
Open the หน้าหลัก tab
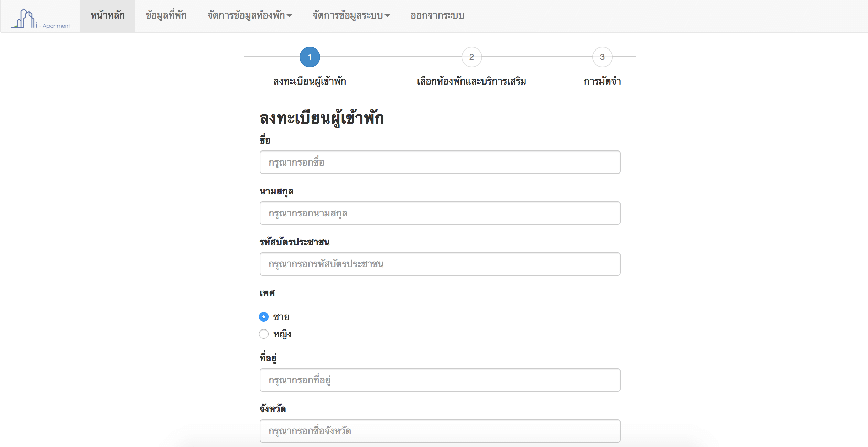pyautogui.click(x=108, y=16)
